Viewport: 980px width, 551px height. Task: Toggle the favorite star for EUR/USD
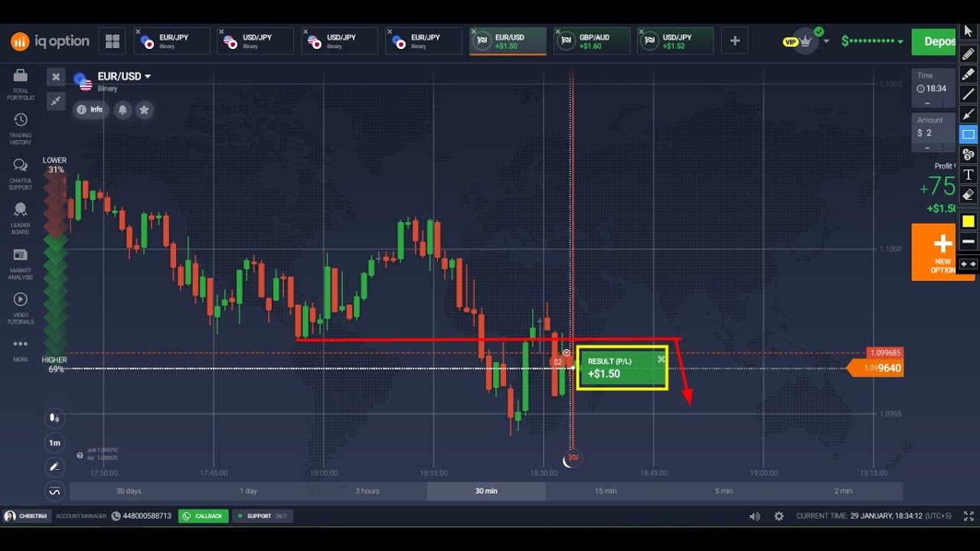(x=143, y=110)
